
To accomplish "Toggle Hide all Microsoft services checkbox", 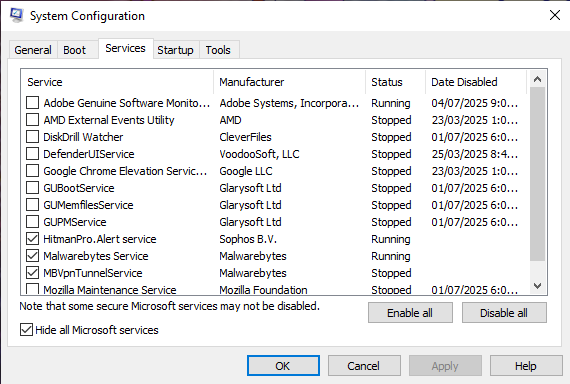I will [x=26, y=330].
